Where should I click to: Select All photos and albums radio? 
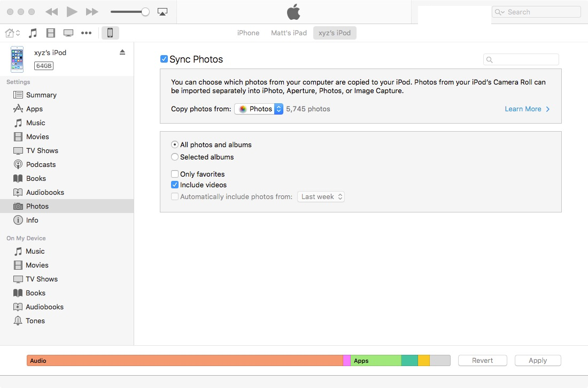pyautogui.click(x=175, y=144)
